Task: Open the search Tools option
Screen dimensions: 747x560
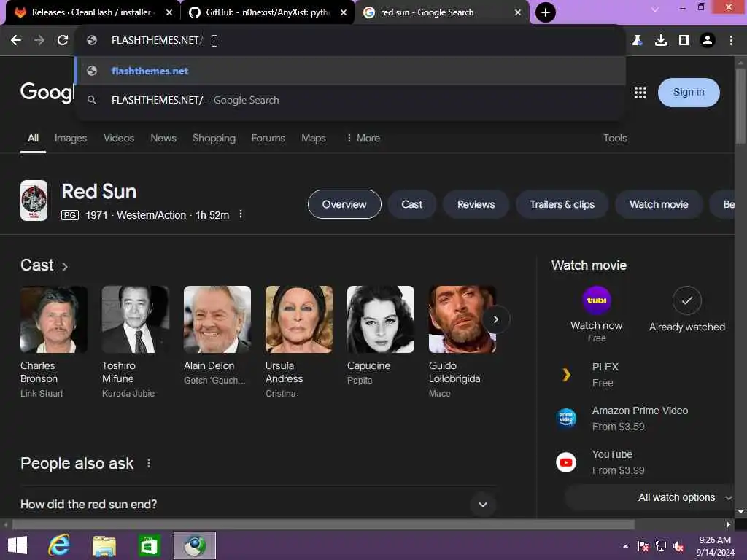Action: coord(615,138)
